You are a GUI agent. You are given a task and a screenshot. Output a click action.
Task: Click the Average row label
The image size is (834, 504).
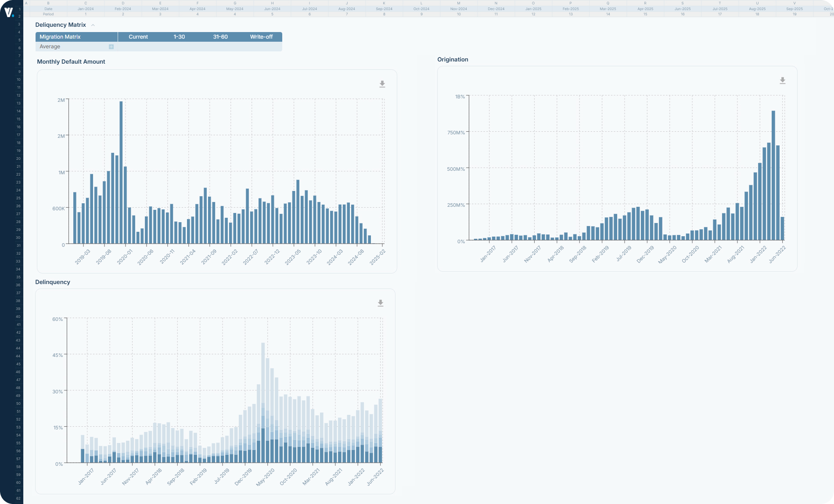pos(50,47)
